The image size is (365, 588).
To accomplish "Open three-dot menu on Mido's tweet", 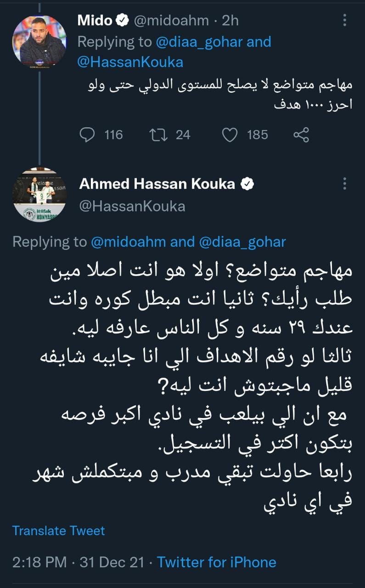I will click(345, 20).
